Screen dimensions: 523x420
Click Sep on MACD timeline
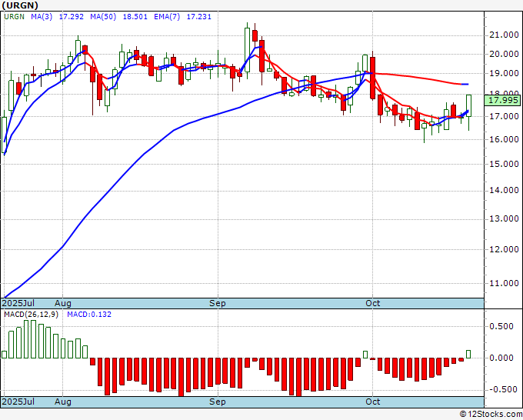pos(218,402)
